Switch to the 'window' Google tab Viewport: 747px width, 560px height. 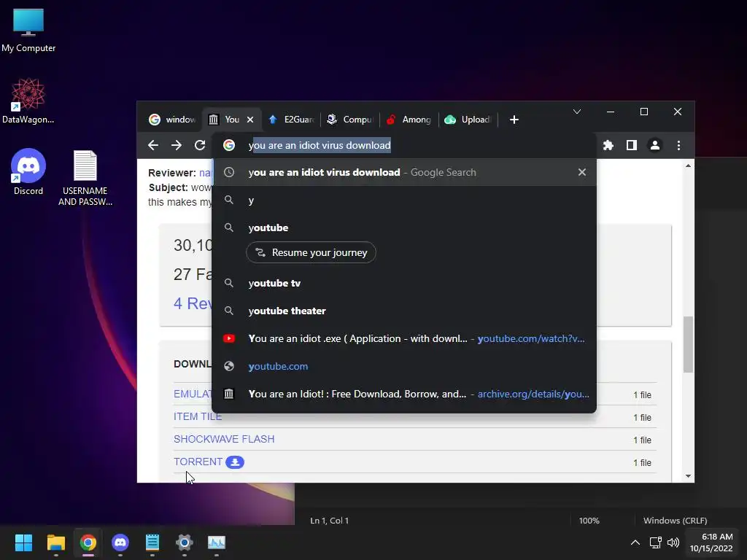(x=172, y=120)
